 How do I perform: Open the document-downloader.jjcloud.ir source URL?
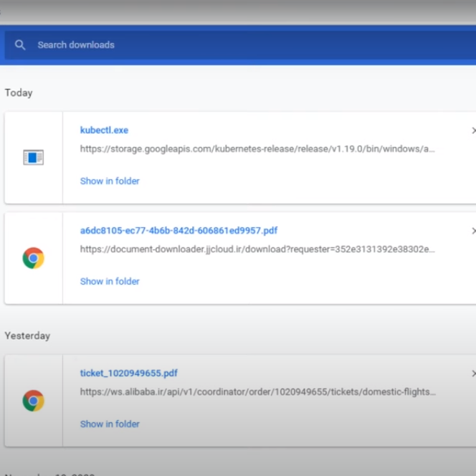257,249
